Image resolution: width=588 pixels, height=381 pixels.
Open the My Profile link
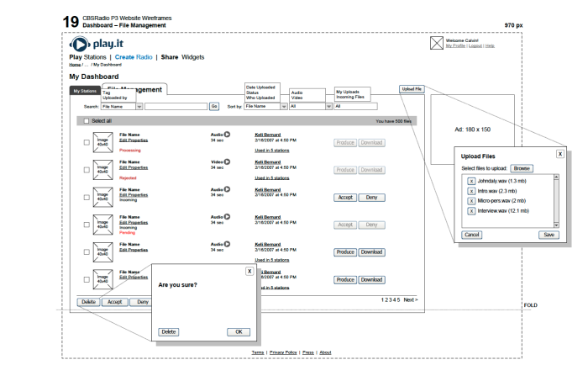point(455,45)
